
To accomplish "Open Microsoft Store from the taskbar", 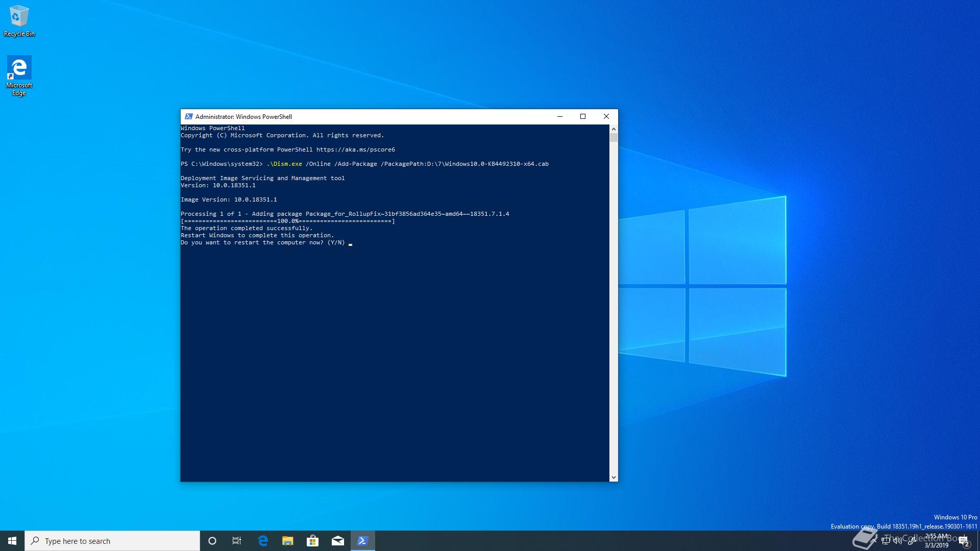I will (x=312, y=541).
